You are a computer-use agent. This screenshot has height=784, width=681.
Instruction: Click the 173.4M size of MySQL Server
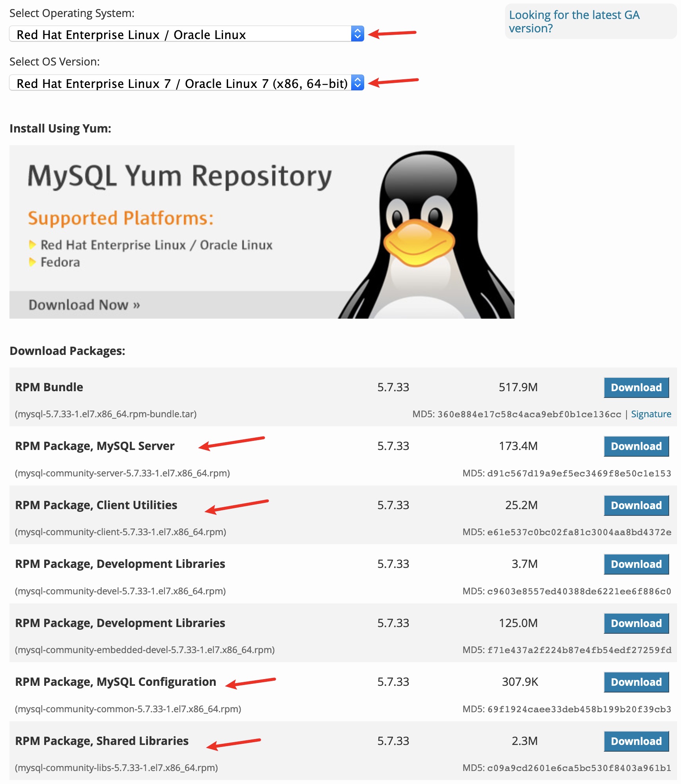(x=518, y=446)
